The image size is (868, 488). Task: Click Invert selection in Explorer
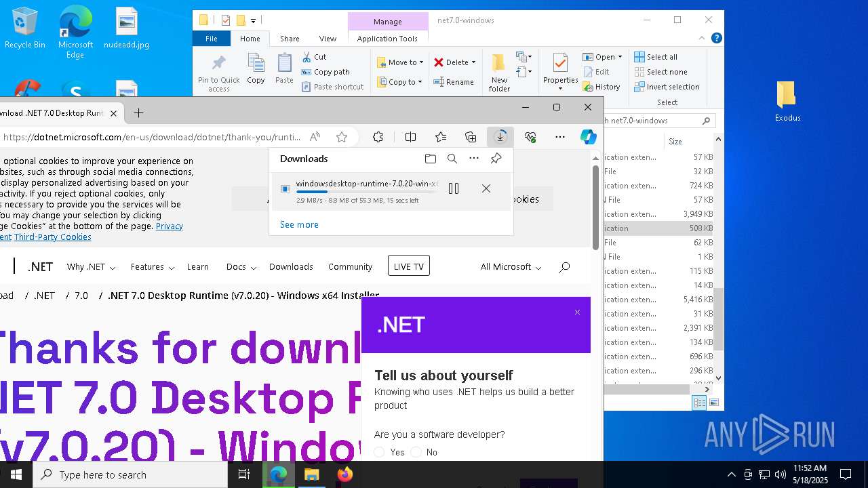(667, 87)
